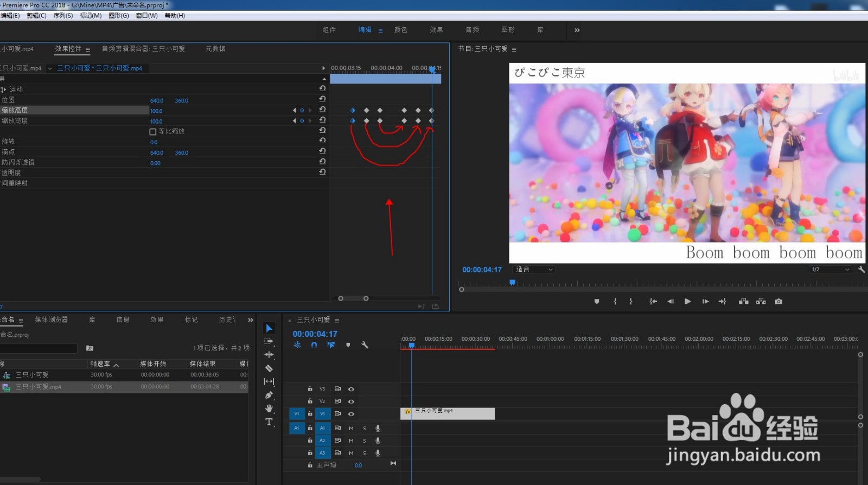This screenshot has height=485, width=868.
Task: Hide track V2 output eye
Action: coord(351,401)
